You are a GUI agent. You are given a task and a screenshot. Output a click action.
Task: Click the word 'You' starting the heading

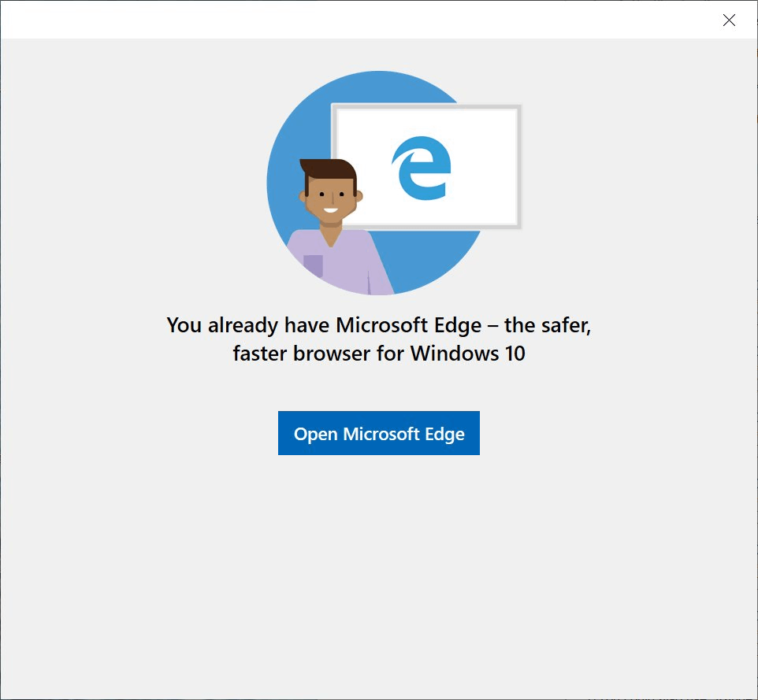184,325
